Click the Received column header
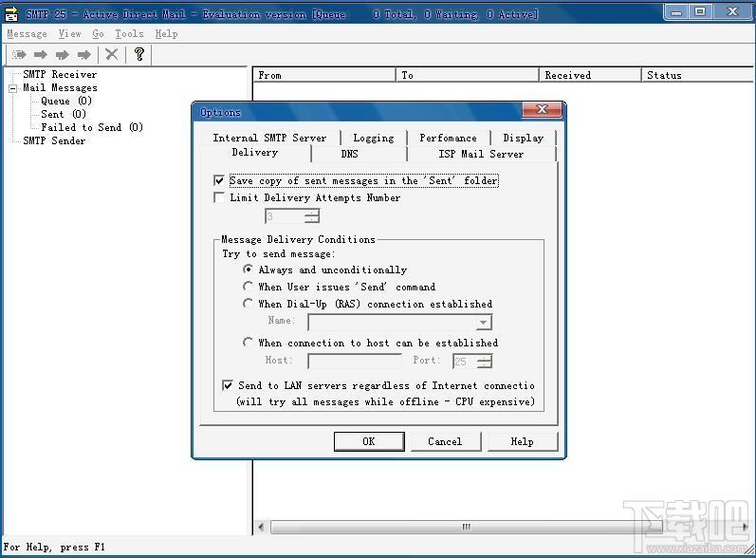This screenshot has height=558, width=756. 590,75
